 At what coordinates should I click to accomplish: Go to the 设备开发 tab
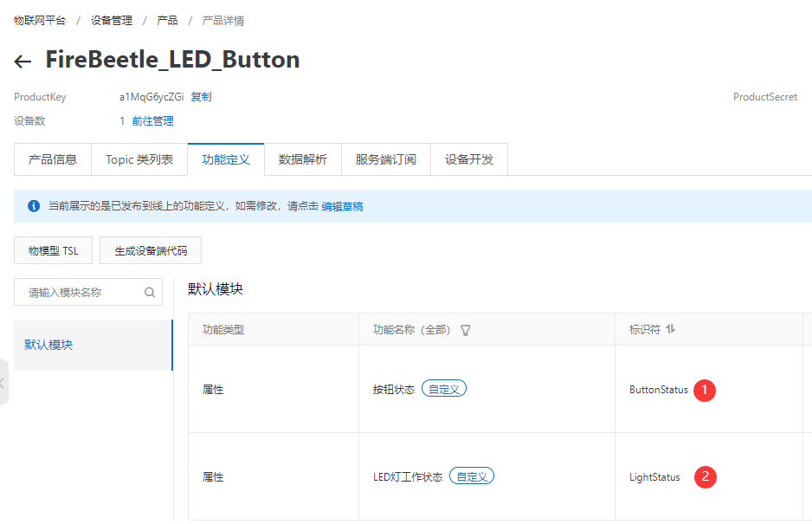click(469, 159)
